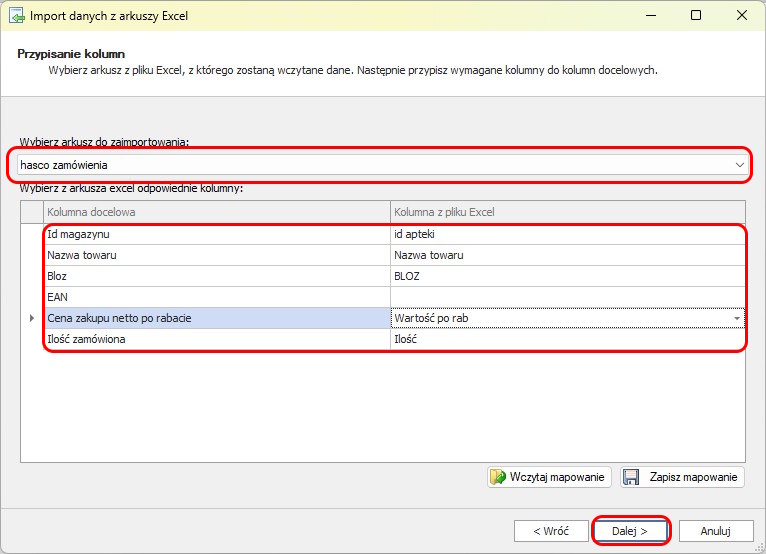Screen dimensions: 766x554
Task: Click the 'Id magazynu' target column row
Action: click(x=216, y=234)
